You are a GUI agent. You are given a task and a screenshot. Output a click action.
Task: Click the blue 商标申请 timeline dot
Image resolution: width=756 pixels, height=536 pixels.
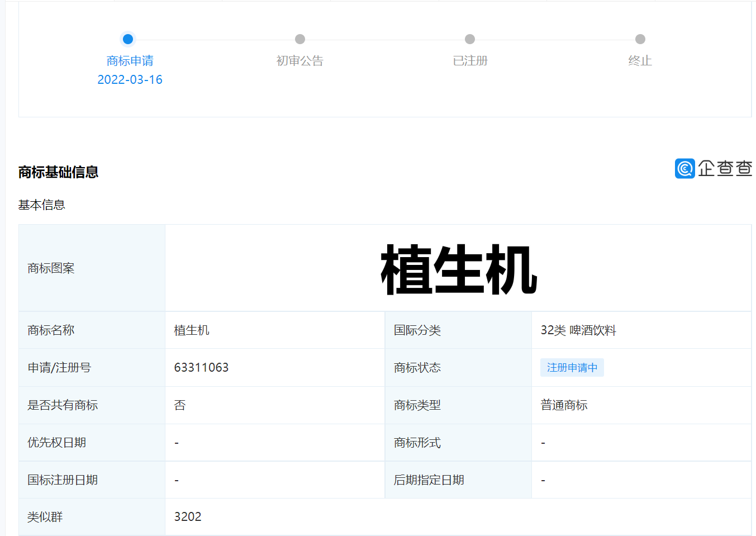pyautogui.click(x=128, y=39)
